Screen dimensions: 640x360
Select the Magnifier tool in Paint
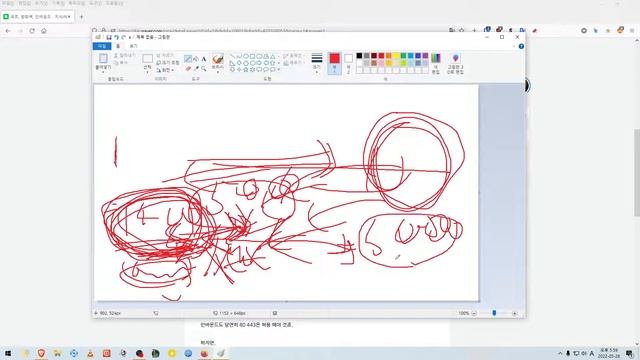[x=203, y=69]
